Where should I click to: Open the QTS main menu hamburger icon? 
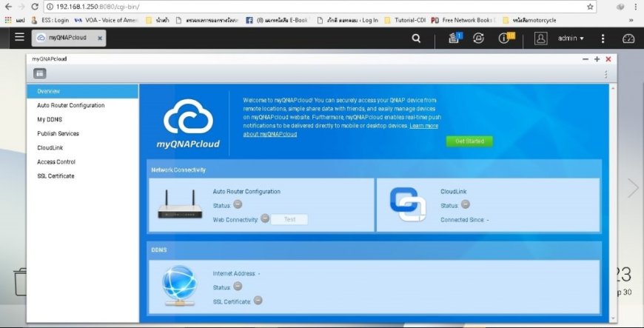click(x=19, y=37)
